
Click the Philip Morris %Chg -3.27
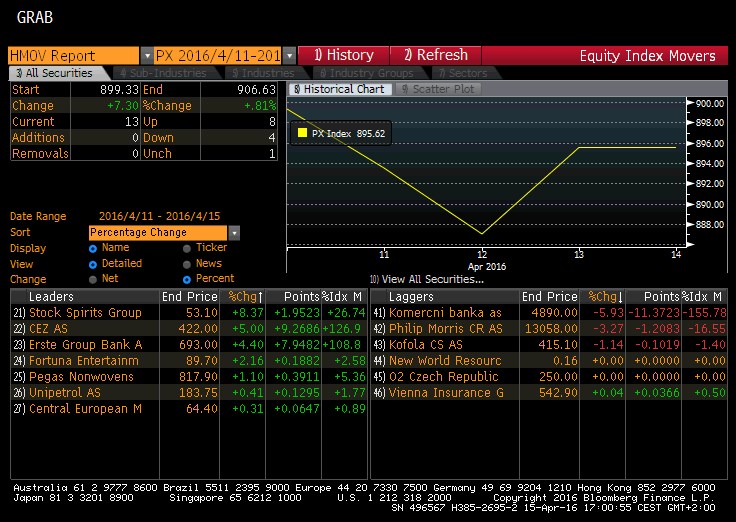pos(608,329)
